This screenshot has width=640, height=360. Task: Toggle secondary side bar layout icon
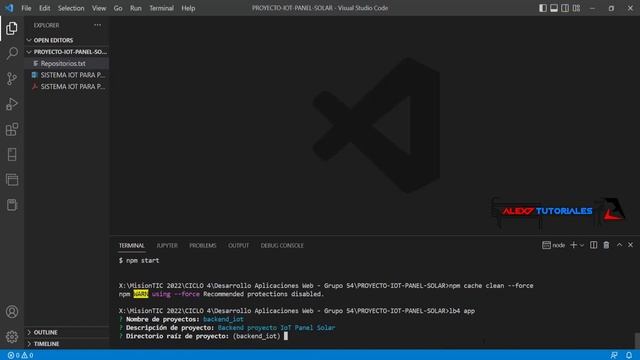coord(565,8)
